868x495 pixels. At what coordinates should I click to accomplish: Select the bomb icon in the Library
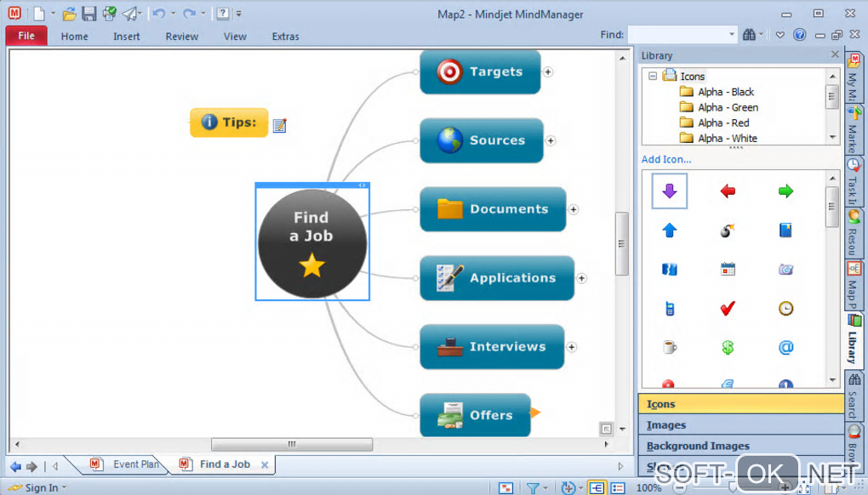pyautogui.click(x=728, y=230)
